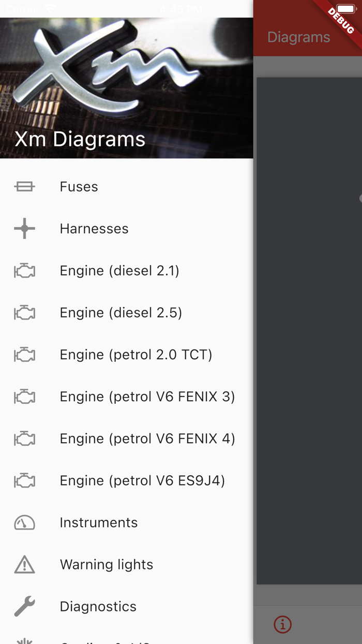Select the engine icon for petrol 2.0 TCT
The width and height of the screenshot is (362, 644).
point(24,355)
